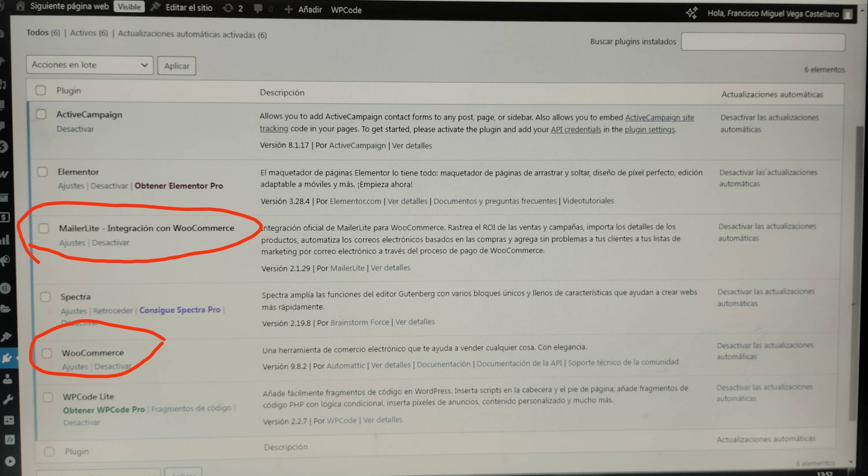Sort by the Plugin column header
This screenshot has height=476, width=868.
68,90
